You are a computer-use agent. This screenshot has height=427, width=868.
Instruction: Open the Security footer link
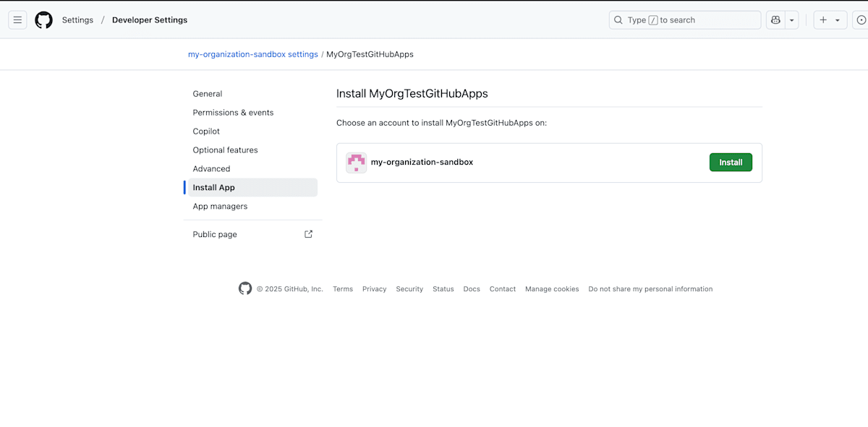pos(409,289)
